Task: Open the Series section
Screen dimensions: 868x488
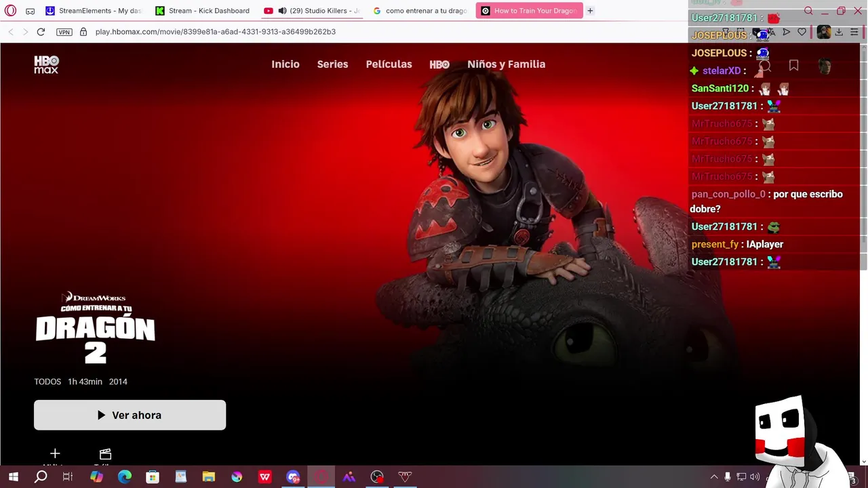Action: tap(332, 64)
